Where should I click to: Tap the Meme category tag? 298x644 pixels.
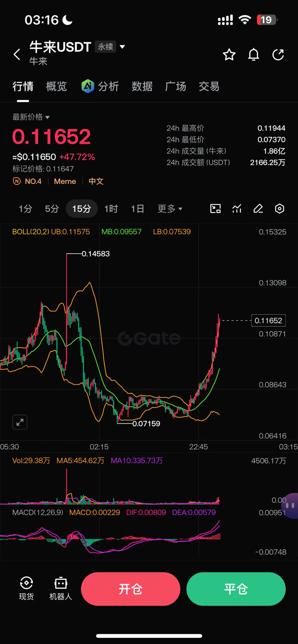(65, 181)
